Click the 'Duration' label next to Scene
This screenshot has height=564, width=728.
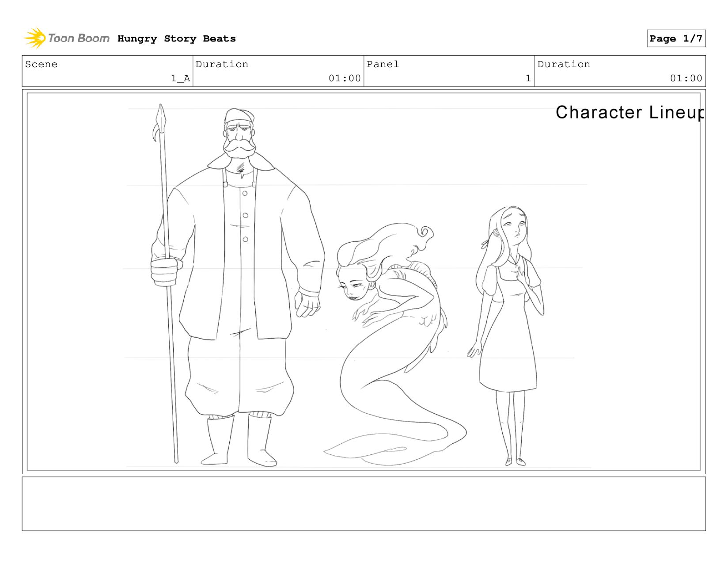point(222,64)
